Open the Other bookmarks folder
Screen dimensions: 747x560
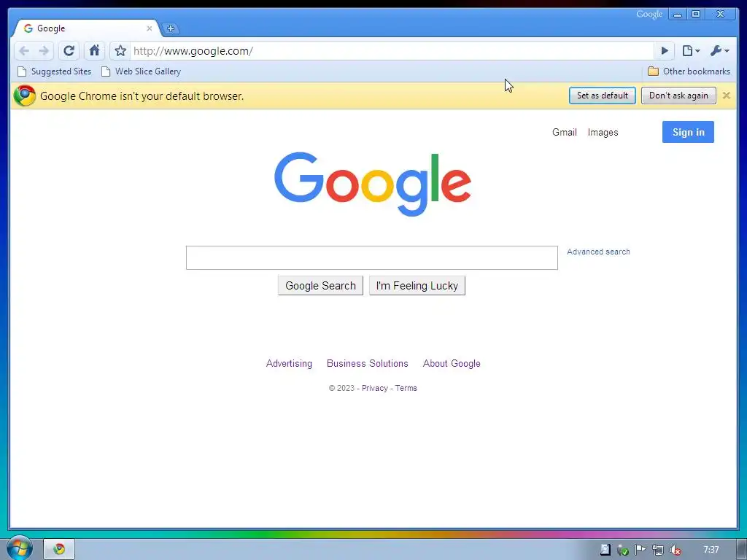[689, 71]
